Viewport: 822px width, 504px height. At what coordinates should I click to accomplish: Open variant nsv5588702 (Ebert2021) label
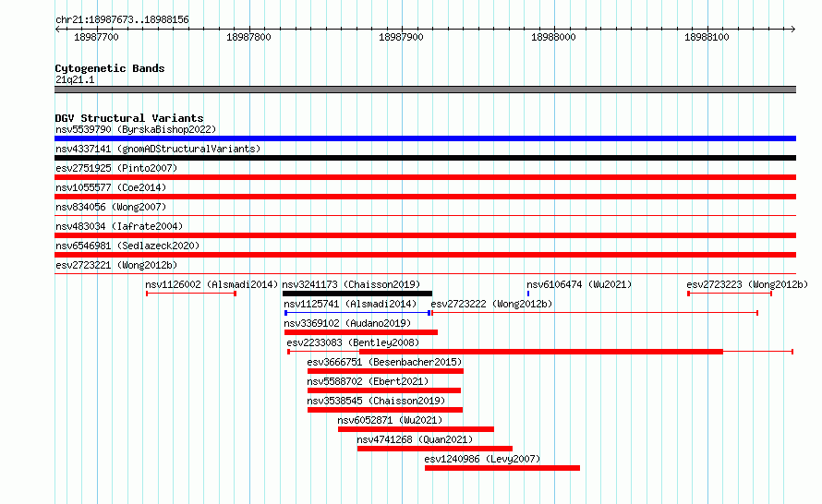pyautogui.click(x=368, y=381)
